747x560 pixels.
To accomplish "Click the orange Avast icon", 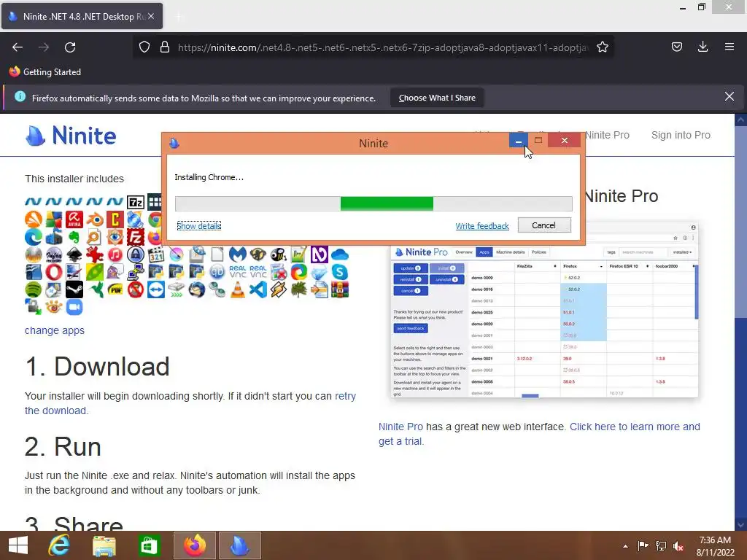I will click(34, 219).
